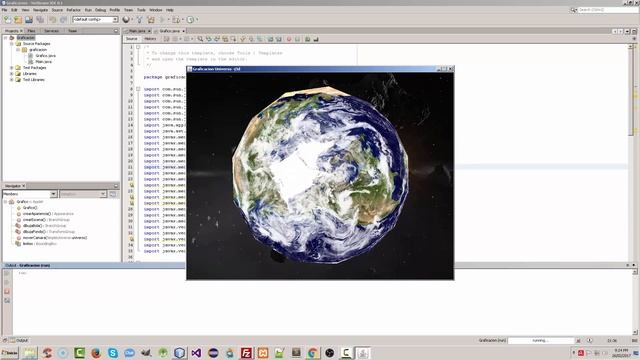Open the Visual Studio taskbar icon
The height and width of the screenshot is (360, 640).
point(196,353)
